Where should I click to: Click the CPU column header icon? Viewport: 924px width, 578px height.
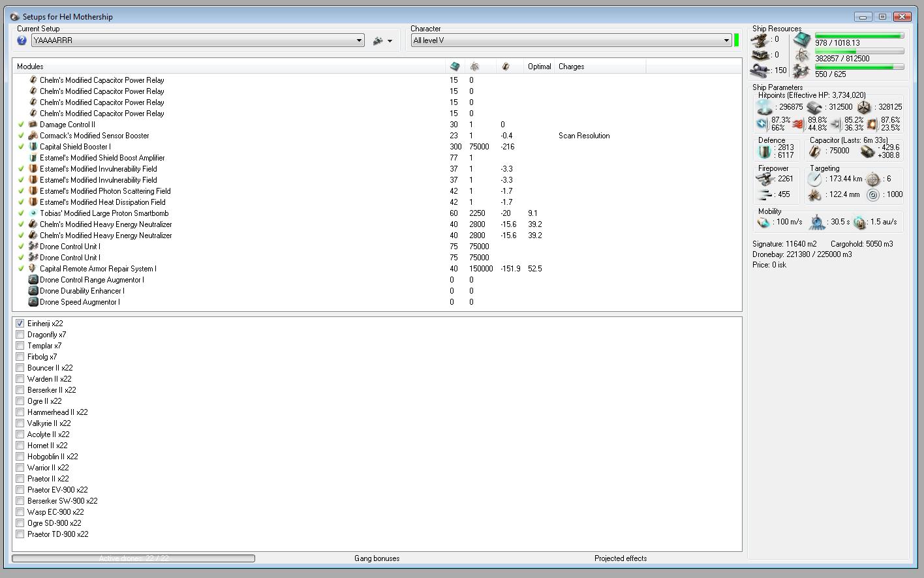(455, 67)
